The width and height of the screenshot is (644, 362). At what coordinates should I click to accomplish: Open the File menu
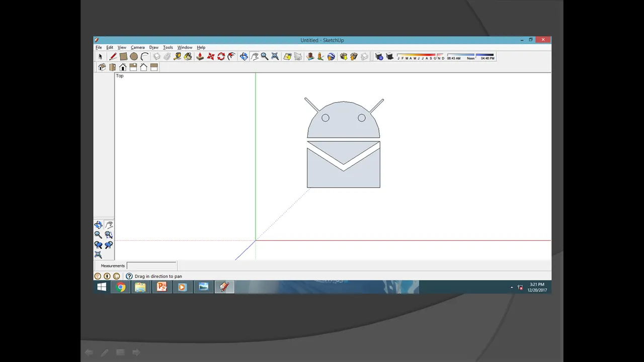[99, 47]
